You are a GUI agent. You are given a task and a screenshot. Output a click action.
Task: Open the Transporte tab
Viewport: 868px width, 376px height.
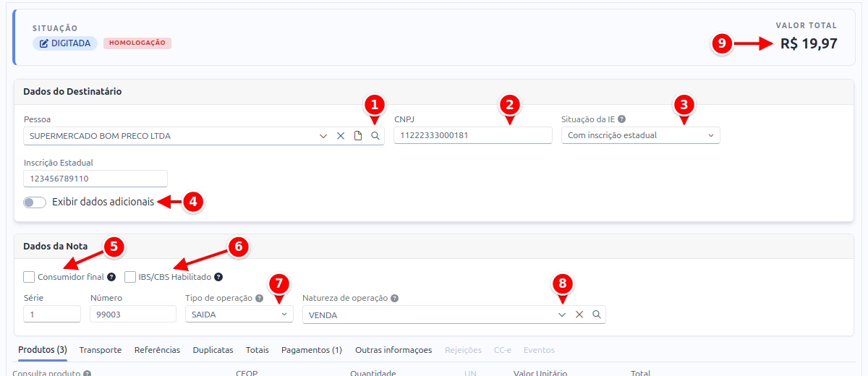pos(101,350)
